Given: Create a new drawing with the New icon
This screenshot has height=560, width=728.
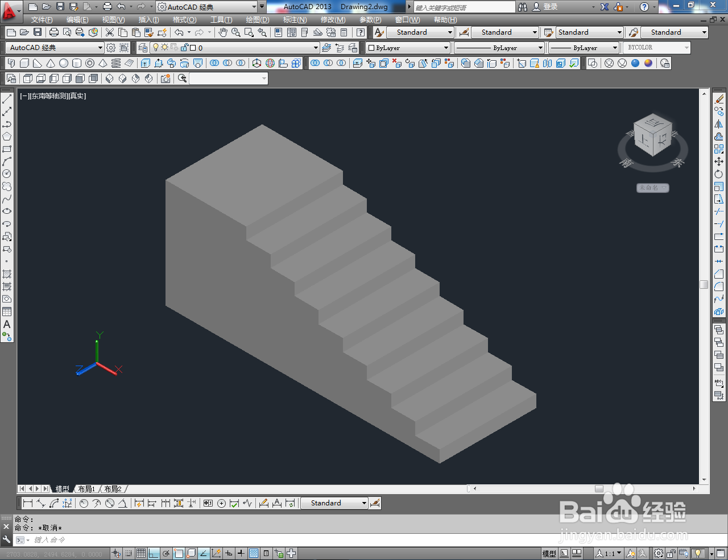Looking at the screenshot, I should point(11,32).
